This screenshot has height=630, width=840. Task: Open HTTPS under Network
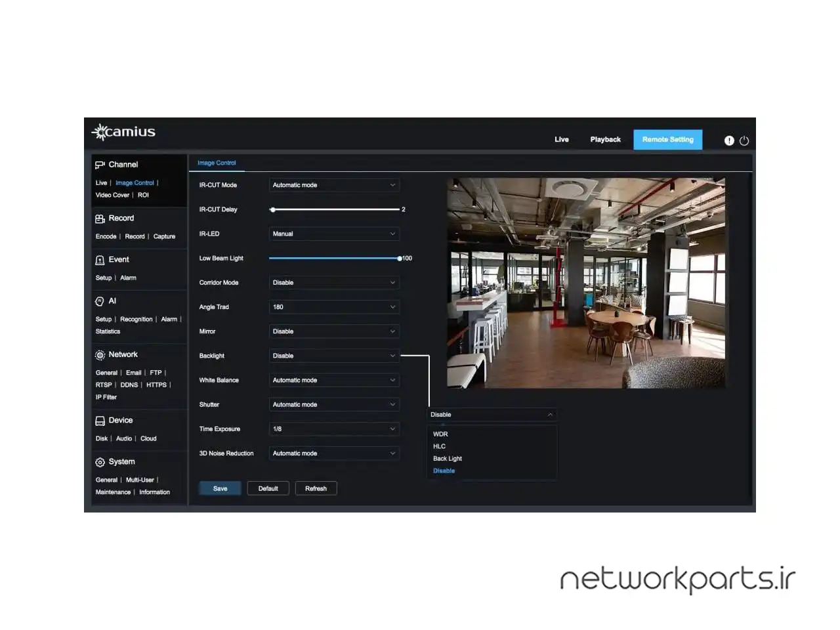tap(156, 385)
